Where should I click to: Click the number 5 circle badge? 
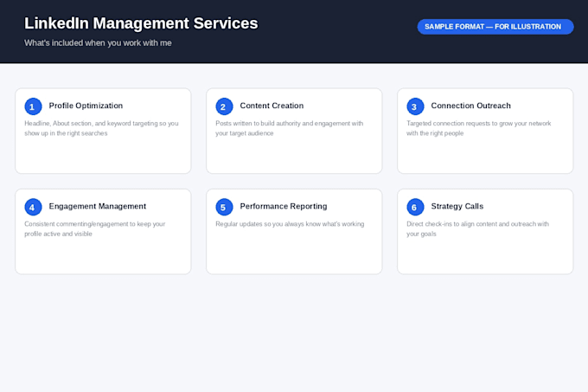224,207
